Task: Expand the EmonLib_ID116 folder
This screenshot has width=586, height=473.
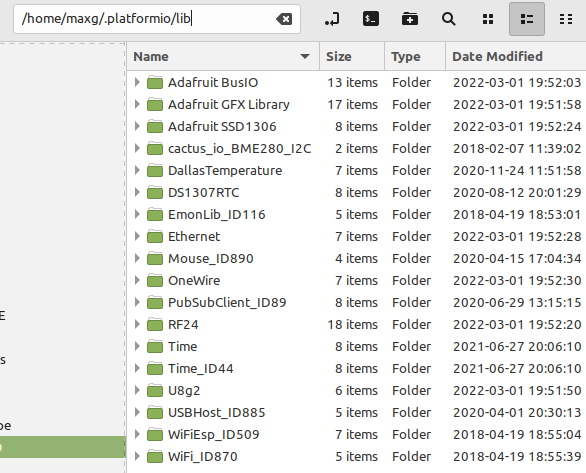Action: tap(137, 214)
